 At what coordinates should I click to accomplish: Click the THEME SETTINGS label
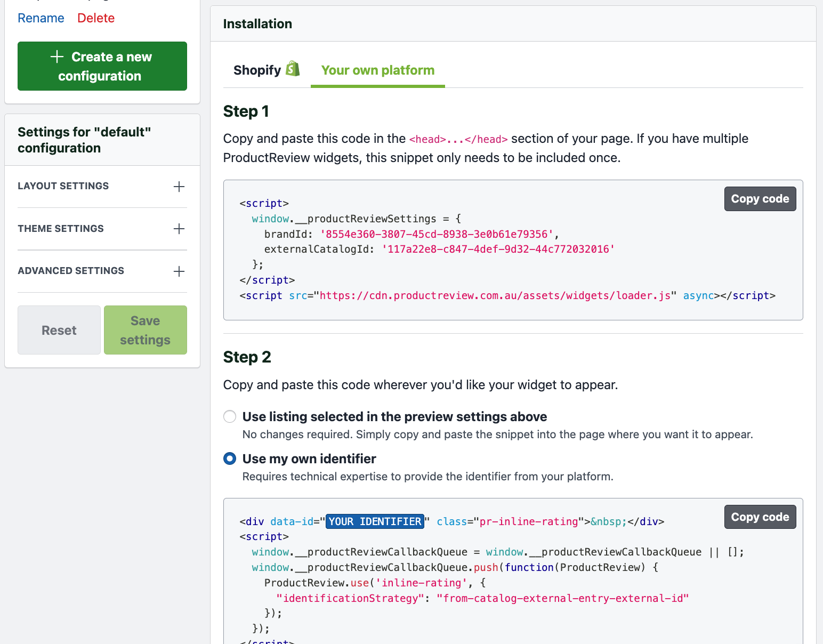(x=61, y=229)
